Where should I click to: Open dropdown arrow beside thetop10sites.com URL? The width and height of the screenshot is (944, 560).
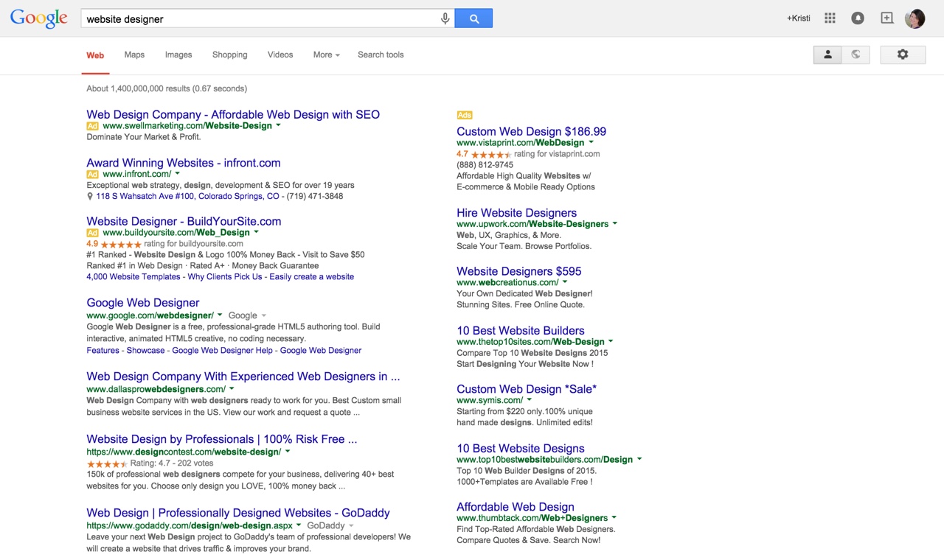tap(610, 342)
